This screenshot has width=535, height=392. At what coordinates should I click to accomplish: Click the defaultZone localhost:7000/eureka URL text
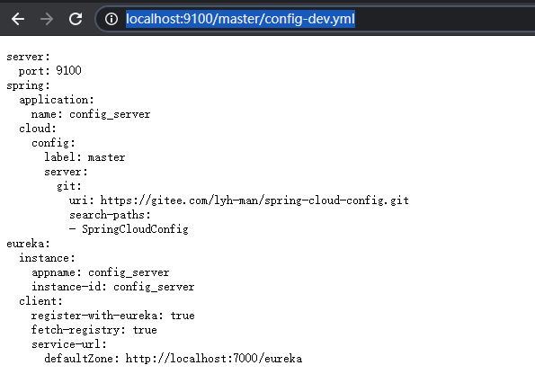pos(214,359)
